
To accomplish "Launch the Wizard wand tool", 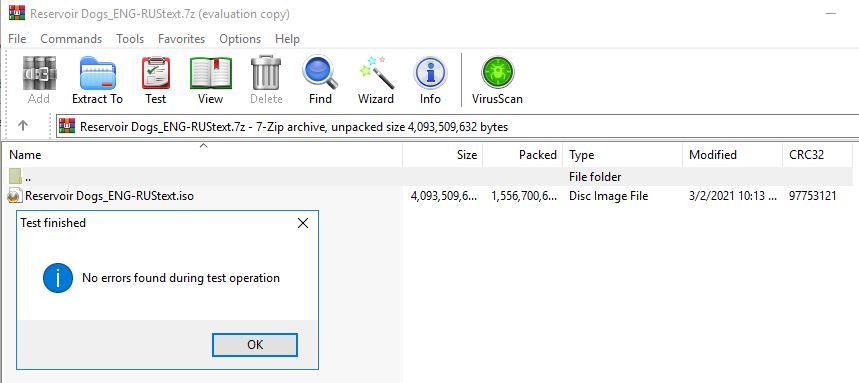I will [376, 73].
